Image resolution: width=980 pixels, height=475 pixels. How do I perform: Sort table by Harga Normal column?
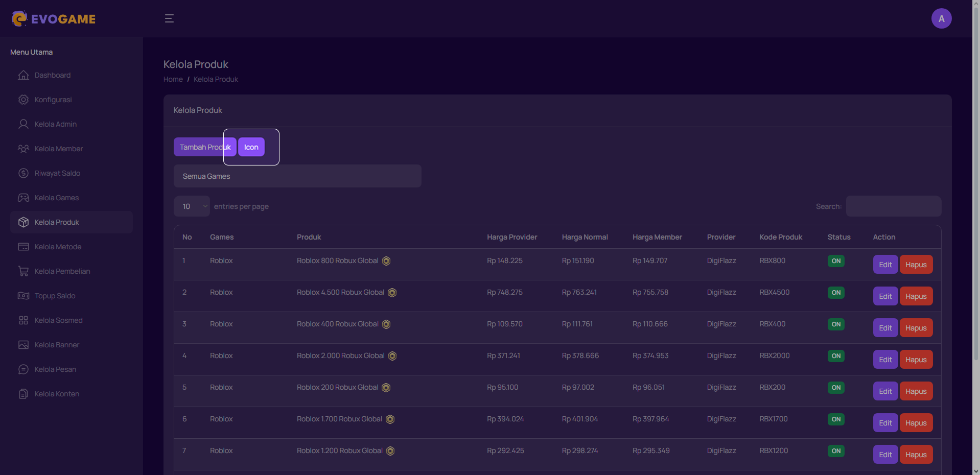pyautogui.click(x=585, y=237)
